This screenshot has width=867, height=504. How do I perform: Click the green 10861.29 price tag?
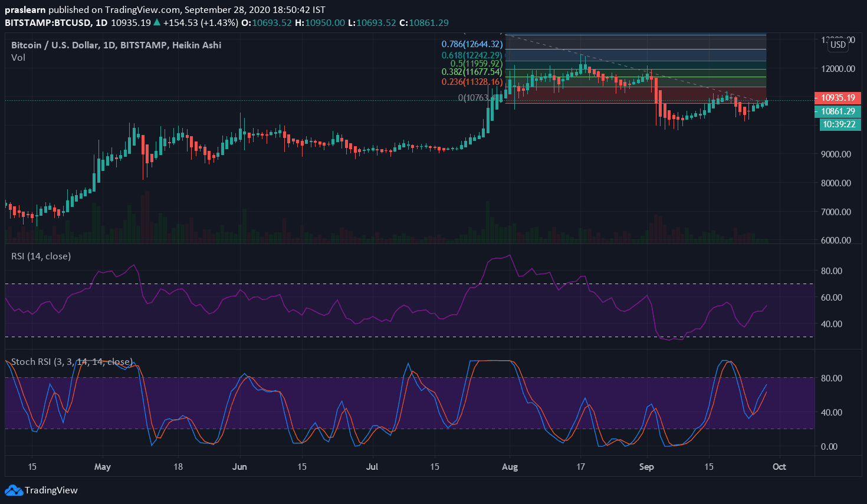(838, 111)
